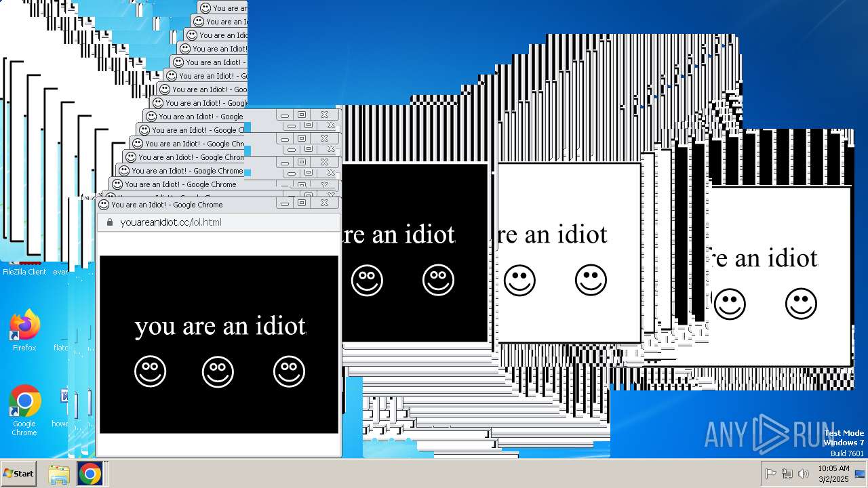This screenshot has height=488, width=868.
Task: Click the lock icon beside youareanidiot.cc address
Action: coord(110,222)
